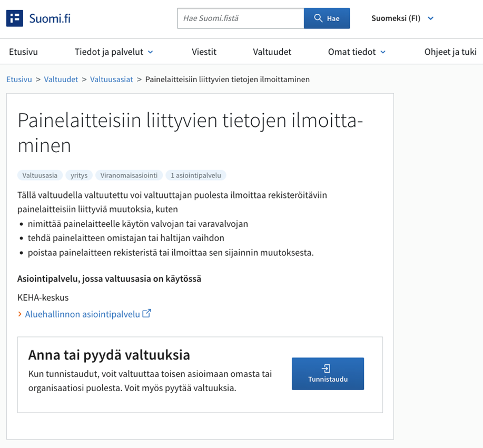
Task: Click the Etusivu breadcrumb link
Action: pos(17,79)
